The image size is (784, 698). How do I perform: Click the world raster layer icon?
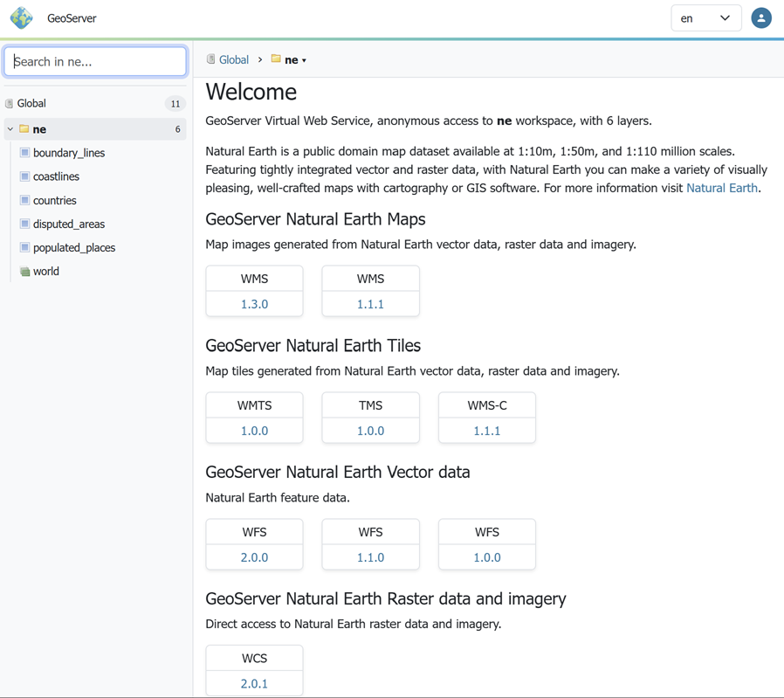[24, 272]
